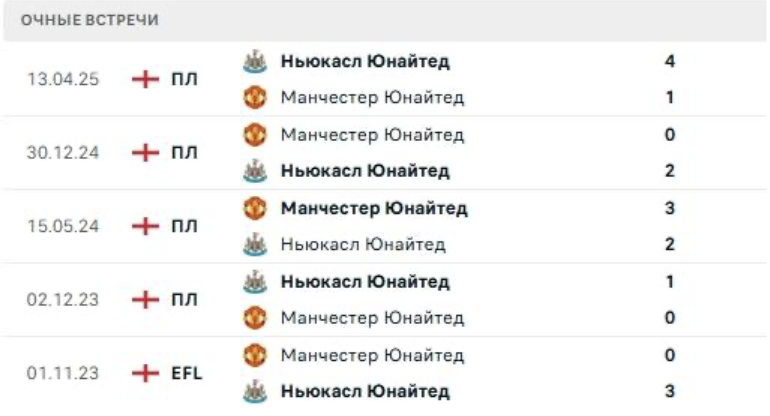Screen dimensions: 770x416
Task: Click Manchester United crest in 30.12.24 match
Action: [255, 134]
